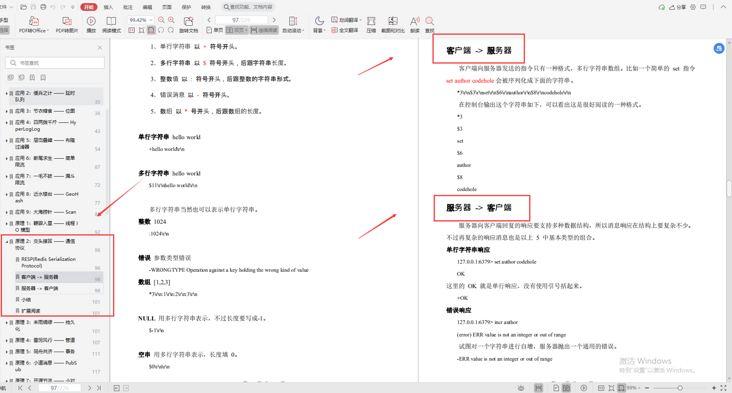Switch to the 编辑 ribbon tab

click(x=148, y=7)
